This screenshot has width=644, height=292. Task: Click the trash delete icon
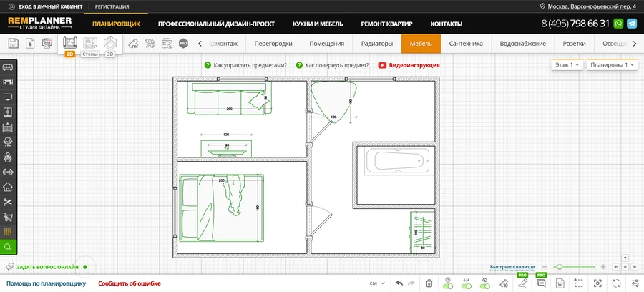(x=429, y=283)
